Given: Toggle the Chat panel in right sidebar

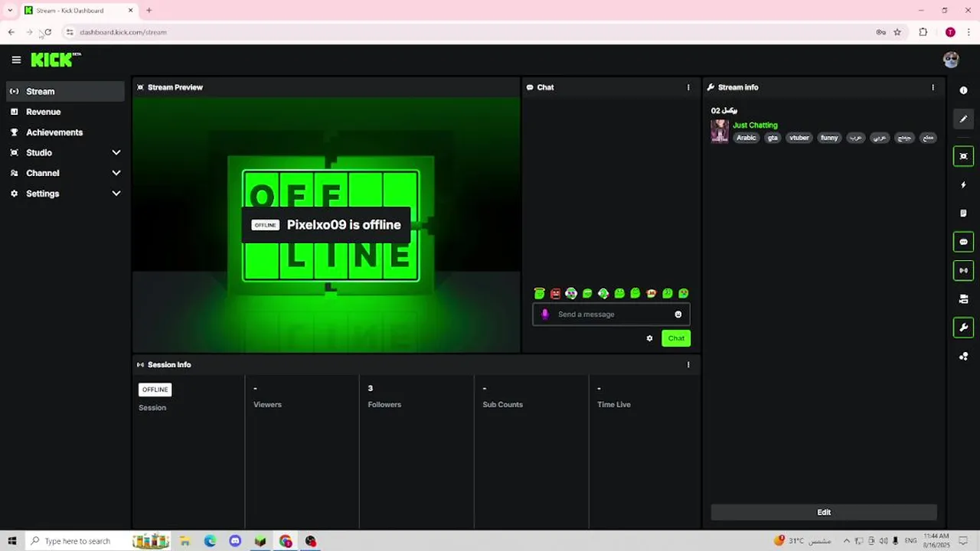Looking at the screenshot, I should [x=963, y=242].
